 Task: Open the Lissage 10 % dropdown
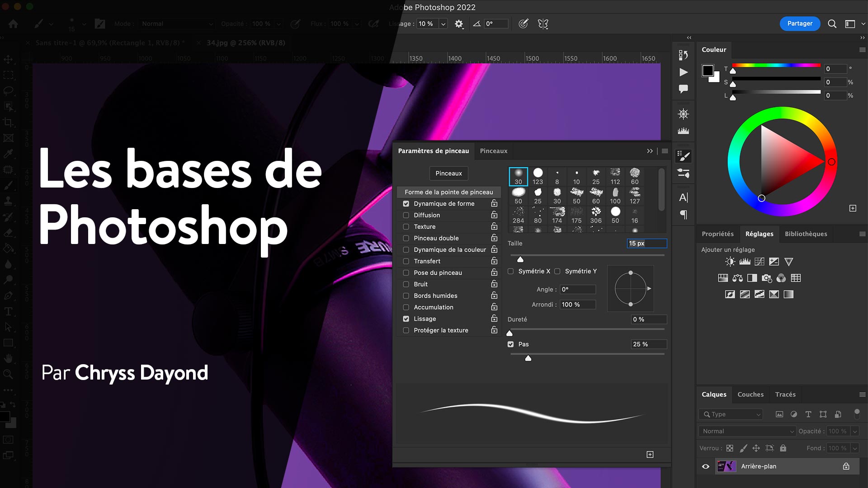(x=443, y=24)
